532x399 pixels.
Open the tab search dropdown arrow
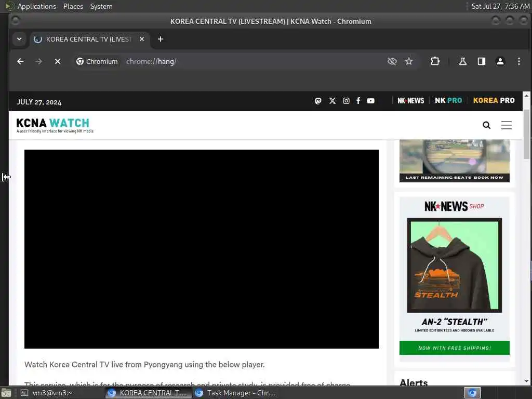coord(19,39)
